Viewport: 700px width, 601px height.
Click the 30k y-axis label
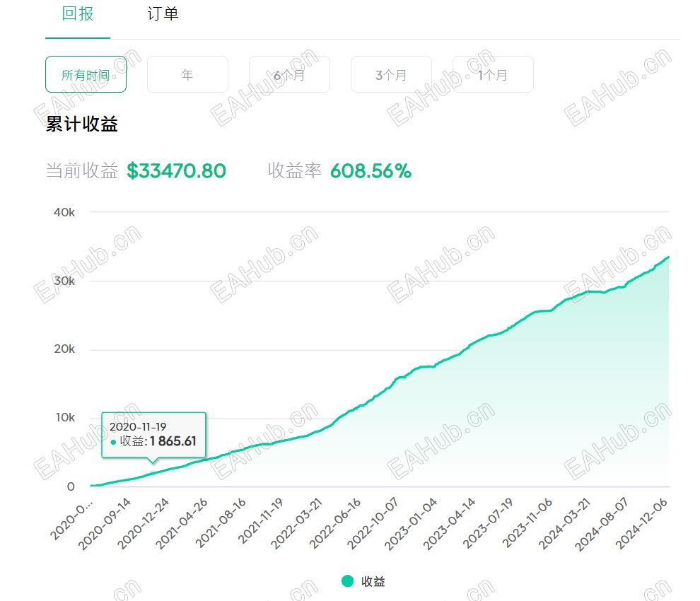point(64,281)
